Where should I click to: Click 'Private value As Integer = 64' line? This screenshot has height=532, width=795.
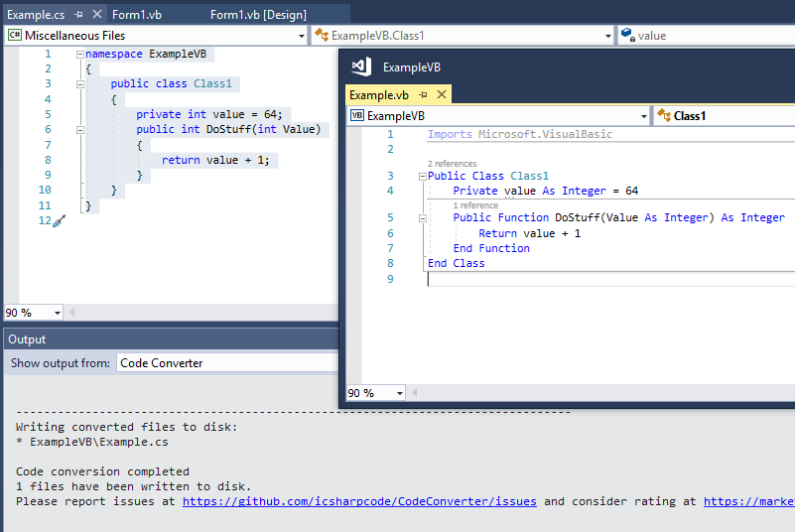click(x=546, y=192)
